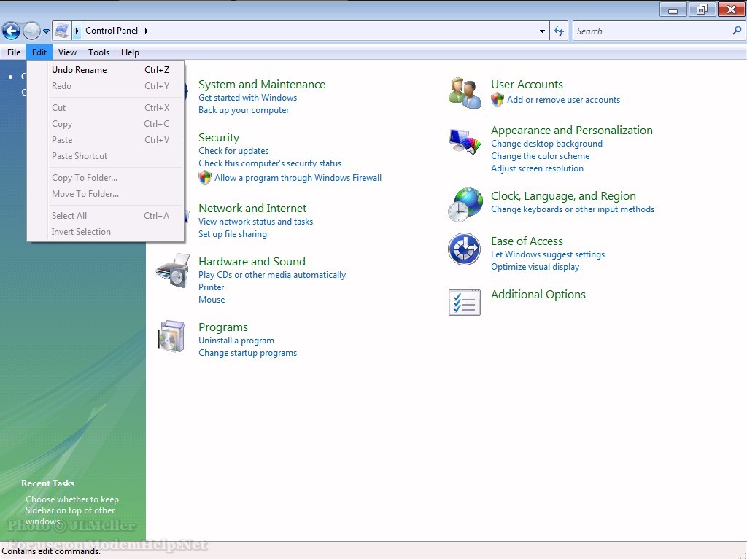Open the Ease of Access icon
This screenshot has width=747, height=560.
[465, 250]
